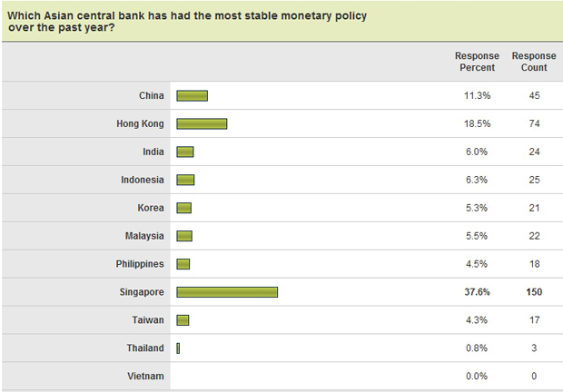Click the Vietnam country label
The image size is (563, 392).
(146, 376)
